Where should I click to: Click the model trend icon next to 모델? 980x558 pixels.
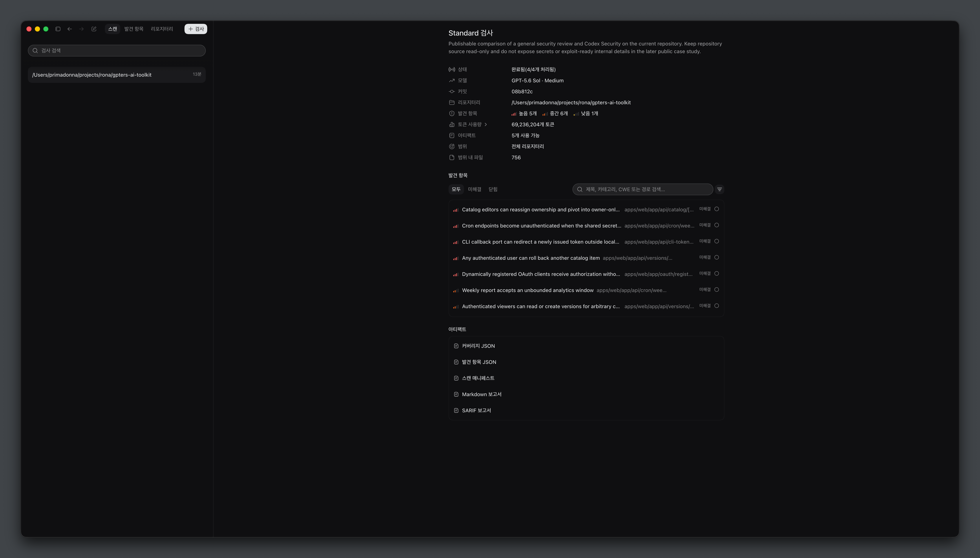[x=451, y=80]
